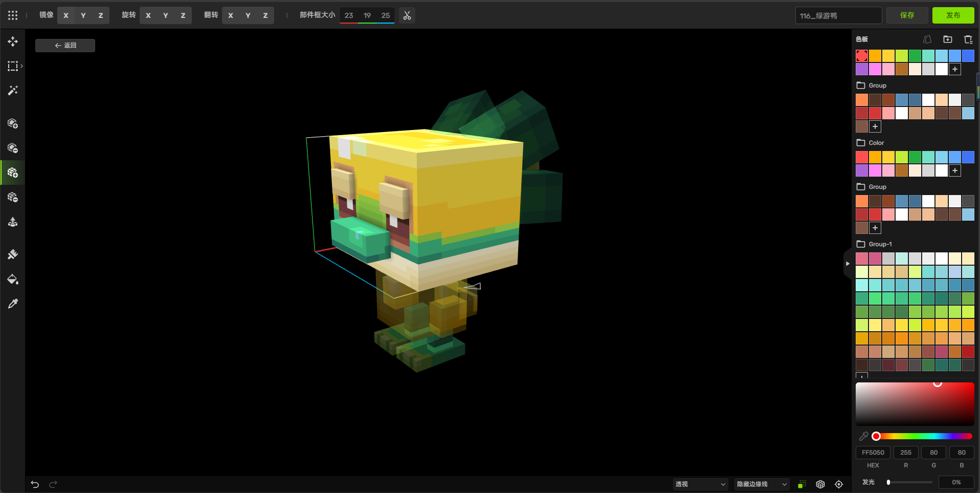Undo the last action
Image resolution: width=980 pixels, height=493 pixels.
pyautogui.click(x=35, y=484)
